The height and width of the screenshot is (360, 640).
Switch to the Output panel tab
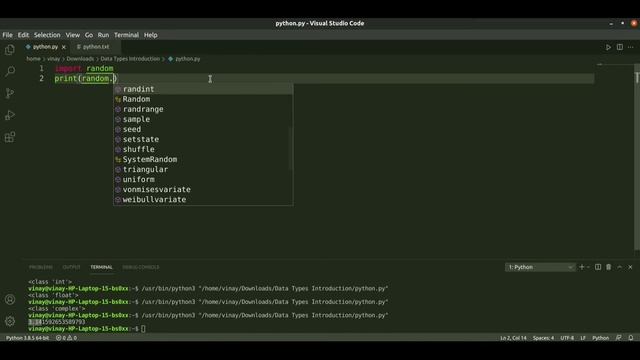point(71,267)
